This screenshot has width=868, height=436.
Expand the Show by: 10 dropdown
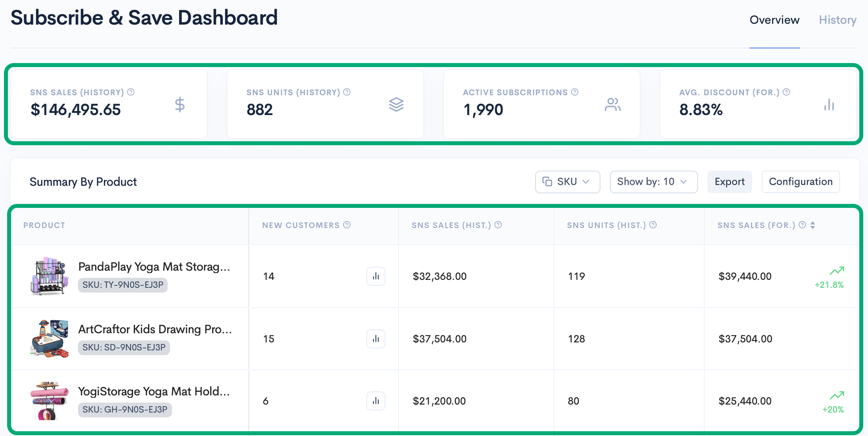pyautogui.click(x=654, y=182)
